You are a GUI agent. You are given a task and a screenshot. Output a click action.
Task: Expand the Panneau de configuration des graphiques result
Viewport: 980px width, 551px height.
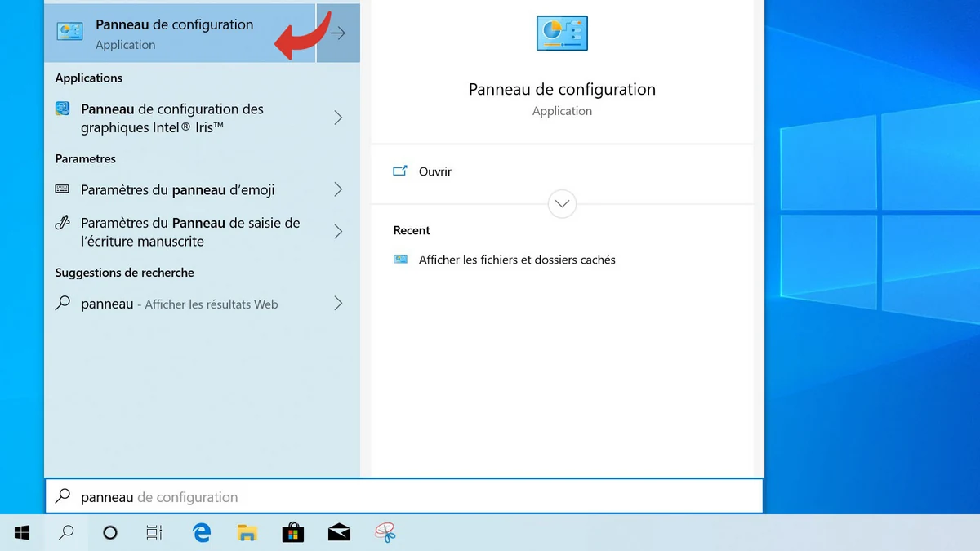click(337, 118)
